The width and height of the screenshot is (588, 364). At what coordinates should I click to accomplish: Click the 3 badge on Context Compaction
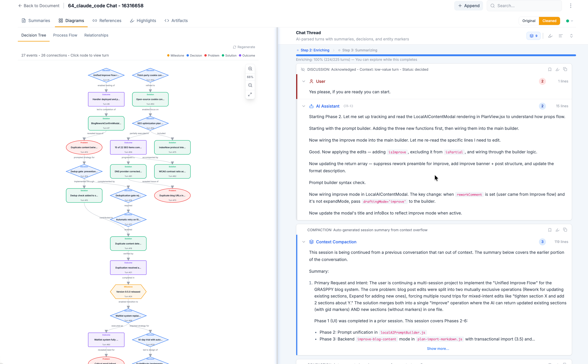coord(542,242)
